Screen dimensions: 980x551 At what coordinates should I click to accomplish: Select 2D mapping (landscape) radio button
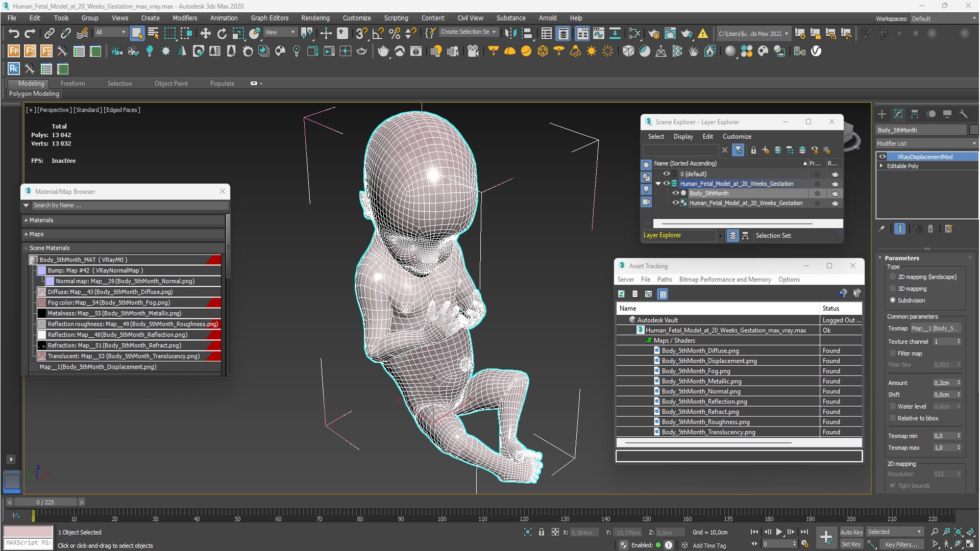[x=893, y=277]
